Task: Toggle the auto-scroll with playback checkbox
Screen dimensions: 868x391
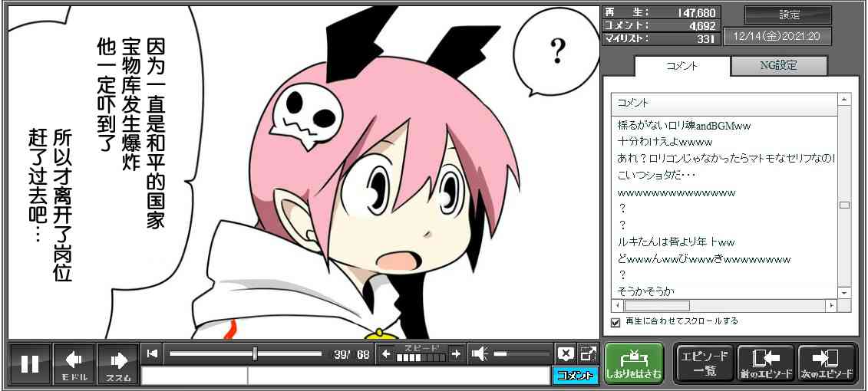Action: pos(615,322)
